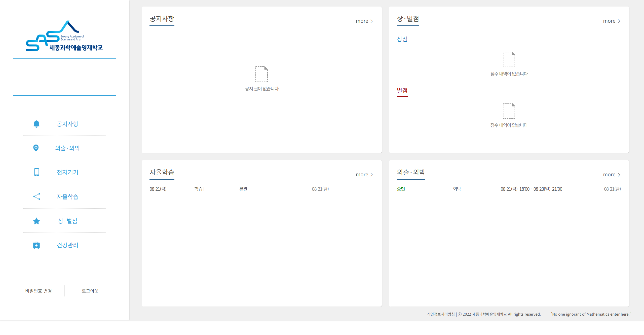Select the 전자기기 sidebar menu label

tap(67, 172)
